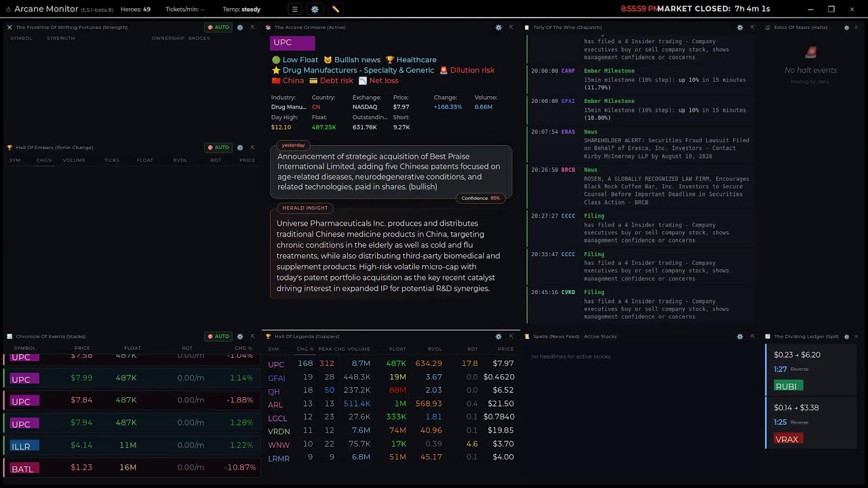Open the GFAI row in Hall Of Legends
The height and width of the screenshot is (488, 868).
tap(391, 377)
